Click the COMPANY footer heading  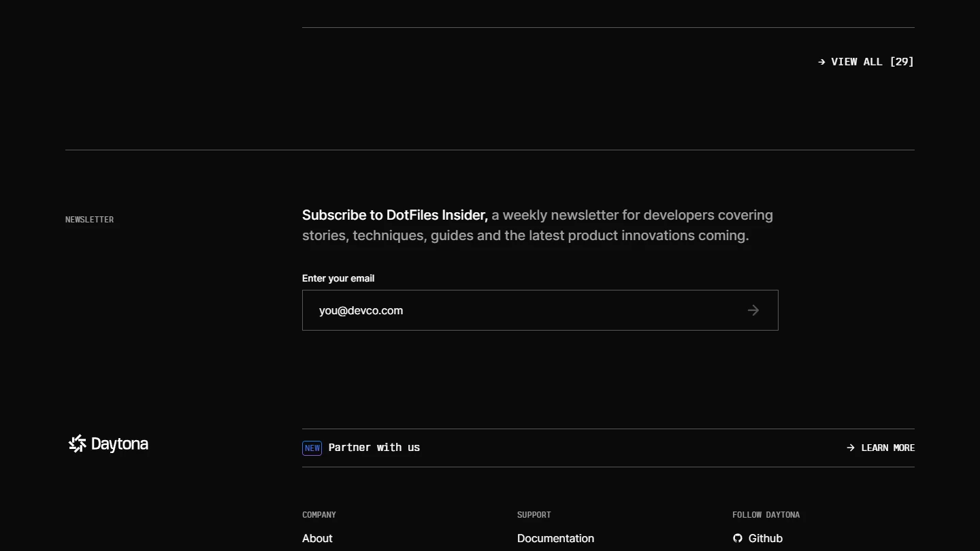tap(319, 515)
